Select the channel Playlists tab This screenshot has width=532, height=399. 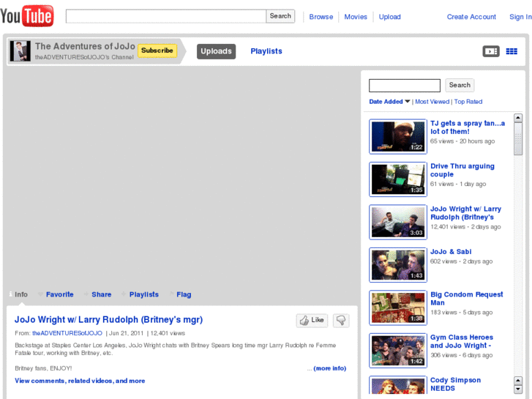click(x=266, y=51)
